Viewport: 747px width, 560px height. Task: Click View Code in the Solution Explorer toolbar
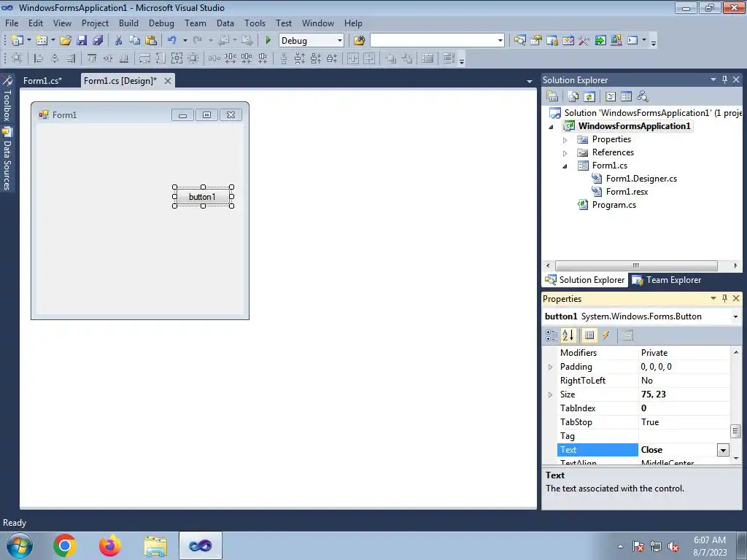(611, 97)
